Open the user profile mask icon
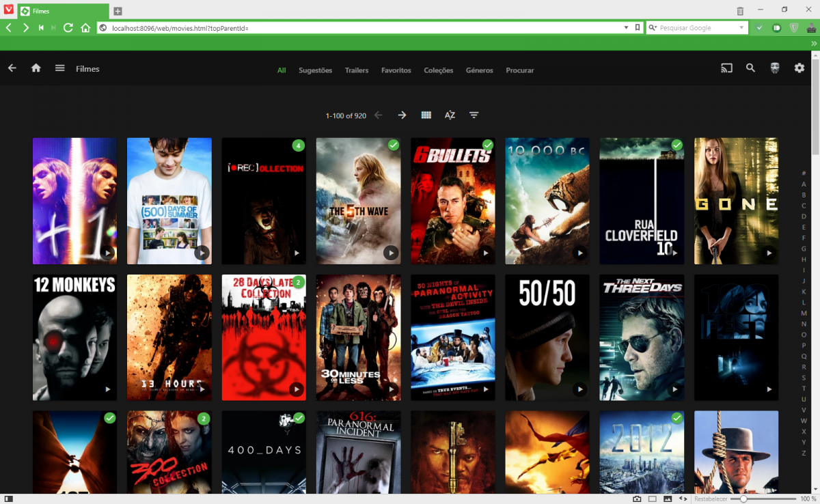 click(x=775, y=68)
